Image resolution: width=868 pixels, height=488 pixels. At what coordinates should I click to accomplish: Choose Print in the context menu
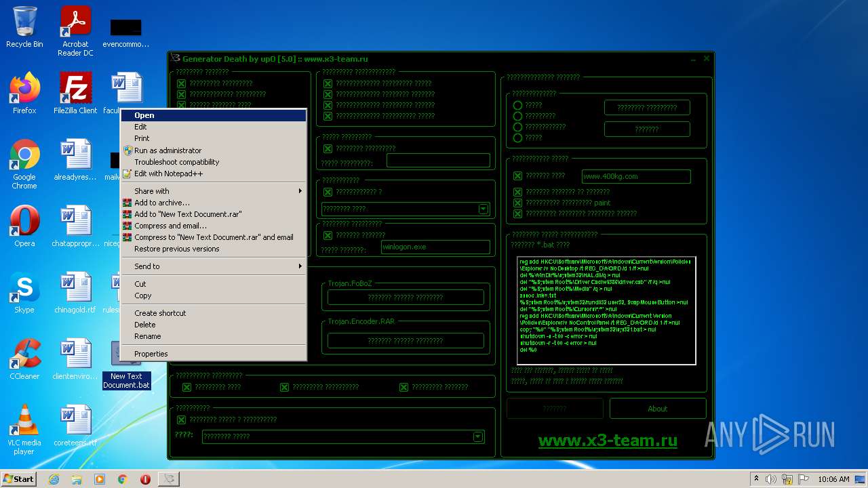(214, 138)
